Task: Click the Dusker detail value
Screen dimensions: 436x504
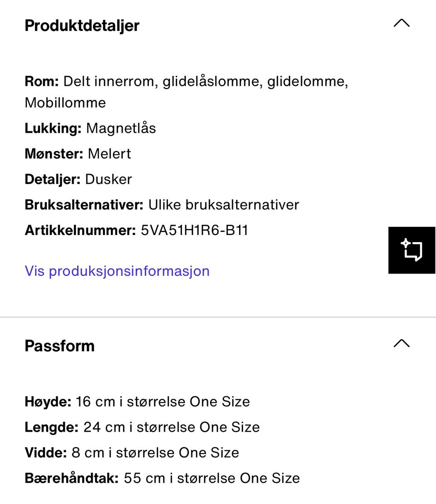Action: click(x=109, y=179)
